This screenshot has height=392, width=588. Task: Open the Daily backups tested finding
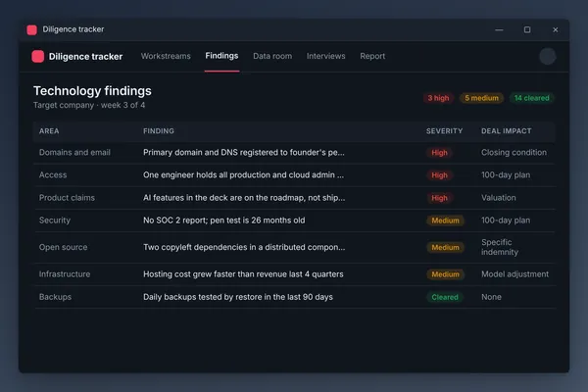pos(238,297)
